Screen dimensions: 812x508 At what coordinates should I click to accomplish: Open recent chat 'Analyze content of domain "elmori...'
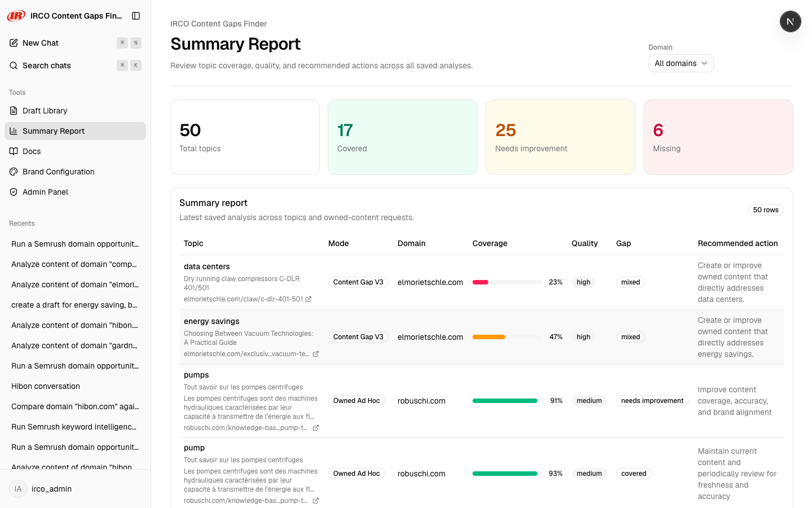75,284
